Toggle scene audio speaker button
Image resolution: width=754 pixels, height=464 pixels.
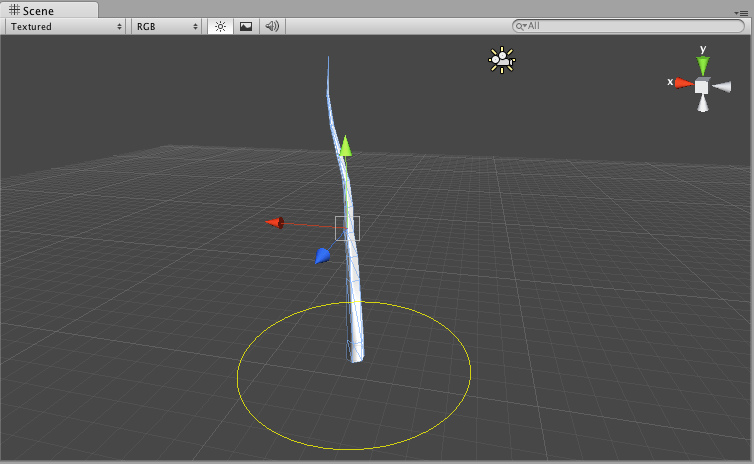point(272,26)
